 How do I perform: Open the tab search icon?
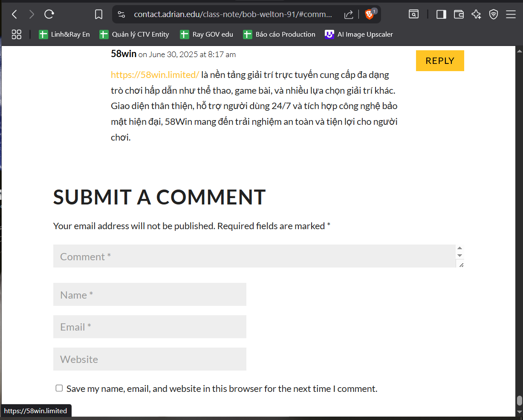pyautogui.click(x=413, y=14)
